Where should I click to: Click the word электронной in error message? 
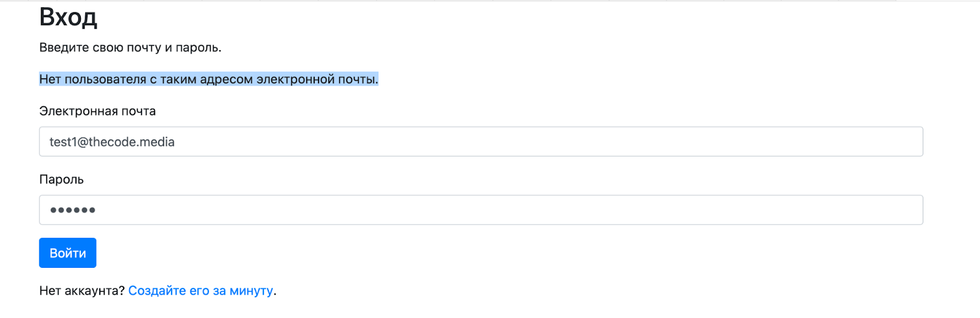pyautogui.click(x=295, y=79)
